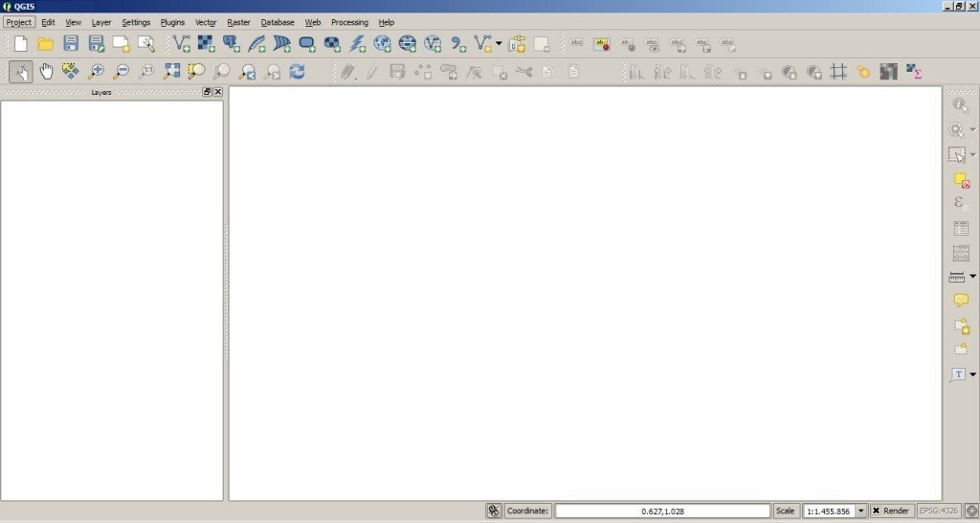The height and width of the screenshot is (523, 980).
Task: Click the Zoom Full extent icon
Action: tap(171, 72)
